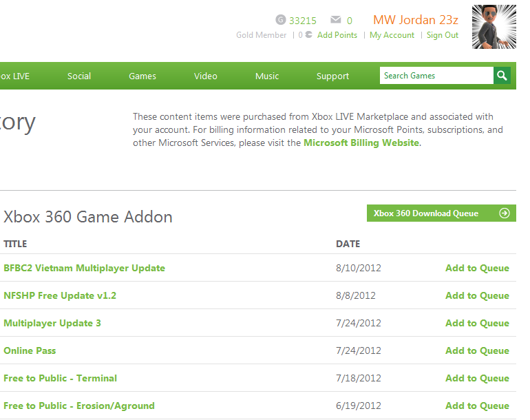Click the DATE column header
Viewport: 530px width, 420px height.
348,244
